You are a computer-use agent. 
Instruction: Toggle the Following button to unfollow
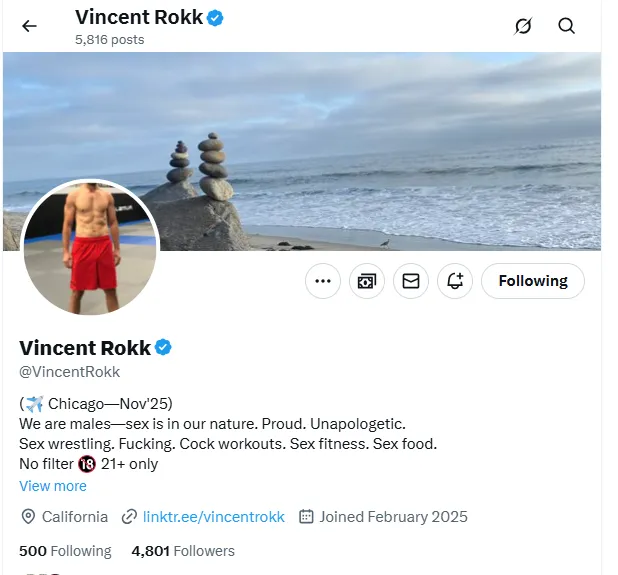[533, 281]
